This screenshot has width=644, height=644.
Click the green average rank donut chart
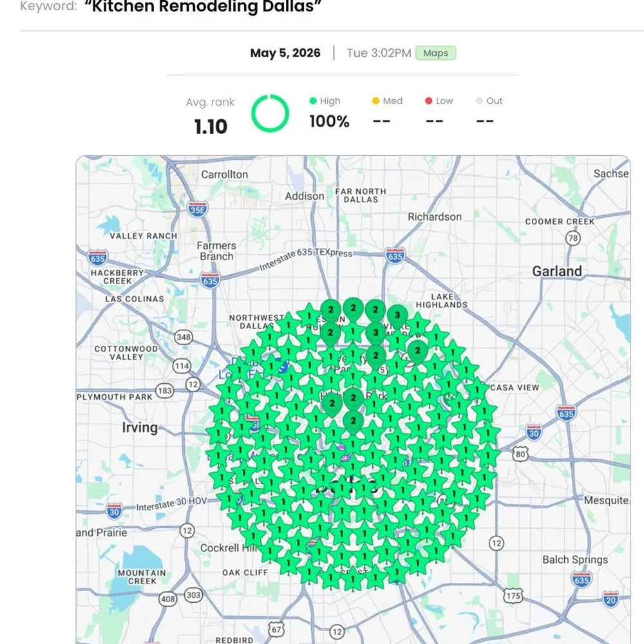tap(270, 113)
